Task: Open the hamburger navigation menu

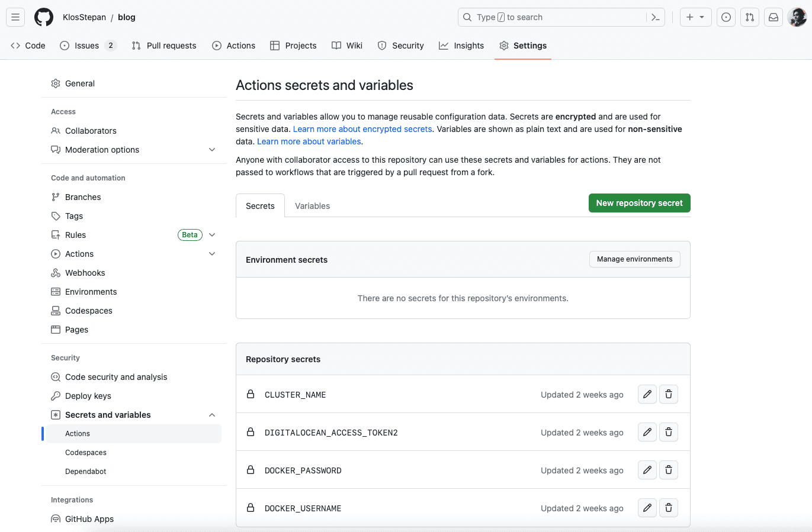Action: 15,17
